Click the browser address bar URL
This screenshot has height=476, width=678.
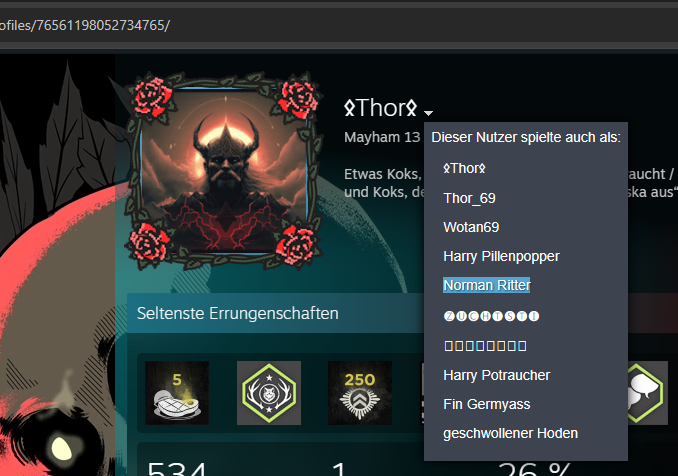85,25
